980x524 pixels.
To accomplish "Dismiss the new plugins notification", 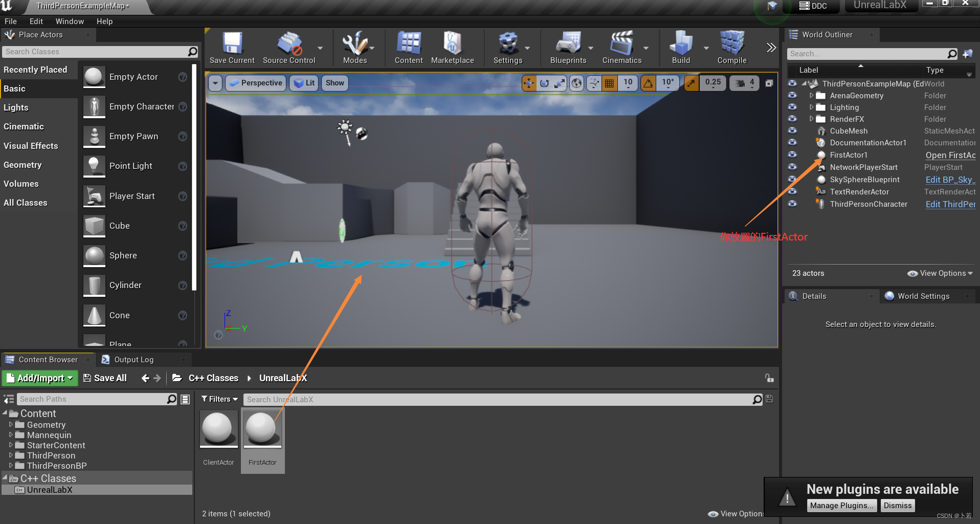I will coord(898,506).
